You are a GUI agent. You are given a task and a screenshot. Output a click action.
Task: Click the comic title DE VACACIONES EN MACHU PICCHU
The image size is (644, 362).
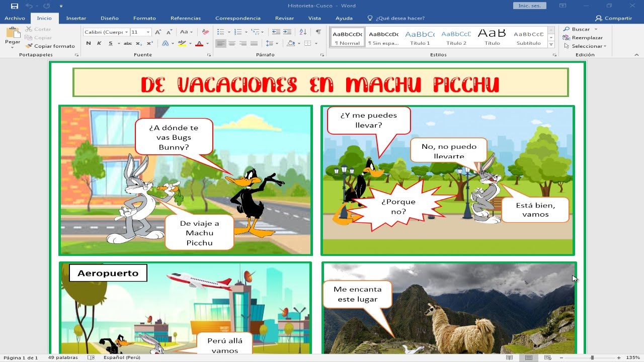(320, 84)
